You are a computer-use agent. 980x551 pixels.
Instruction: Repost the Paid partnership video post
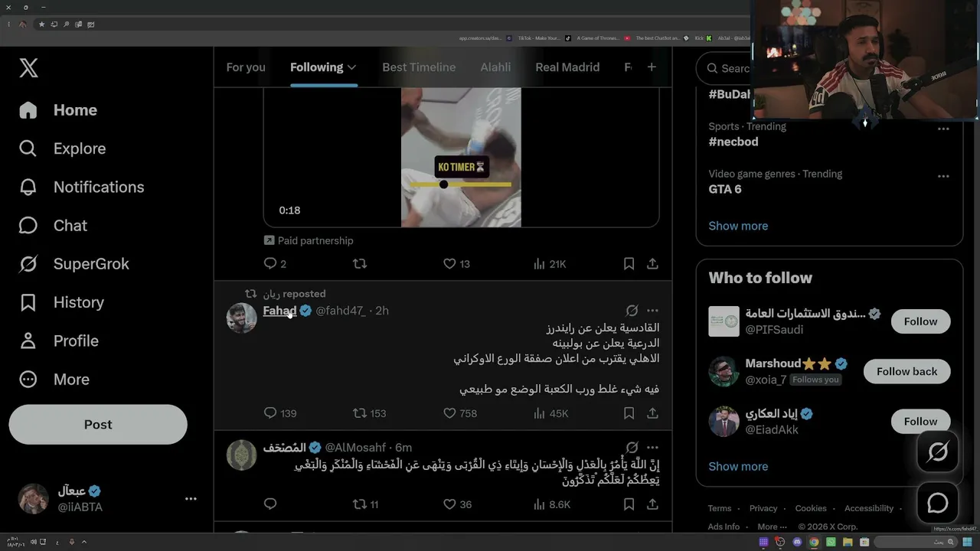[360, 263]
